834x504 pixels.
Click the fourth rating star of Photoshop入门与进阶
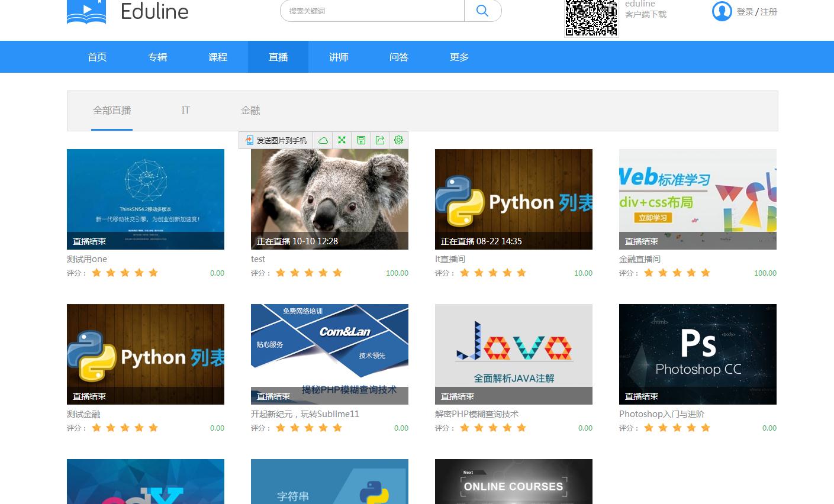(691, 428)
